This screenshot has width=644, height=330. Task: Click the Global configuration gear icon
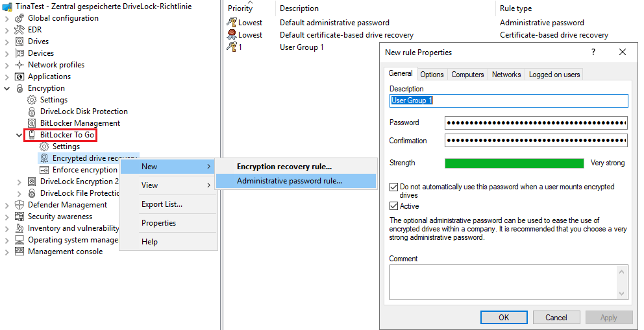19,18
